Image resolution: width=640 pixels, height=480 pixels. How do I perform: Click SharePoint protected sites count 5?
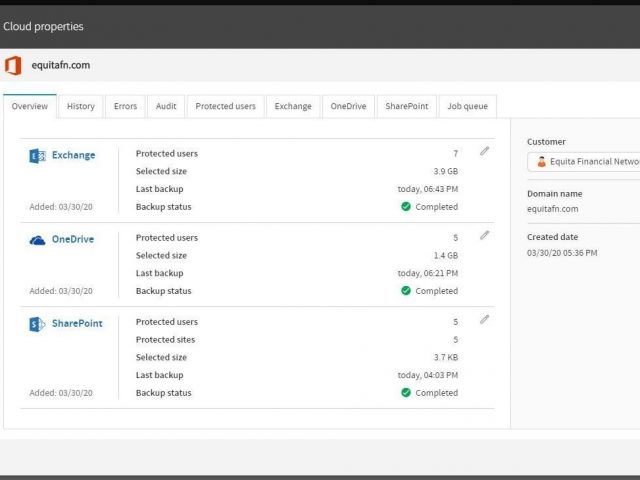tap(456, 340)
